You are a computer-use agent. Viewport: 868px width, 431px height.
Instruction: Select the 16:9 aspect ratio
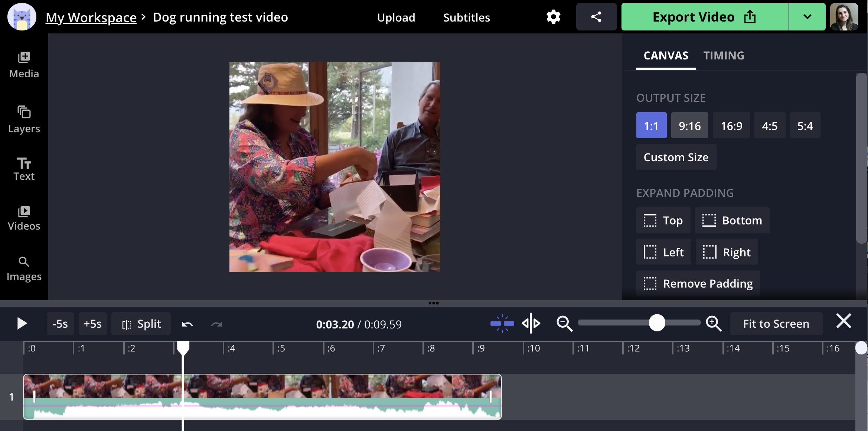coord(731,126)
